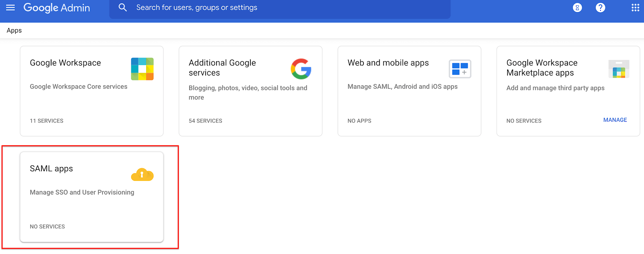
Task: Click Add and manage third party apps text
Action: click(555, 88)
